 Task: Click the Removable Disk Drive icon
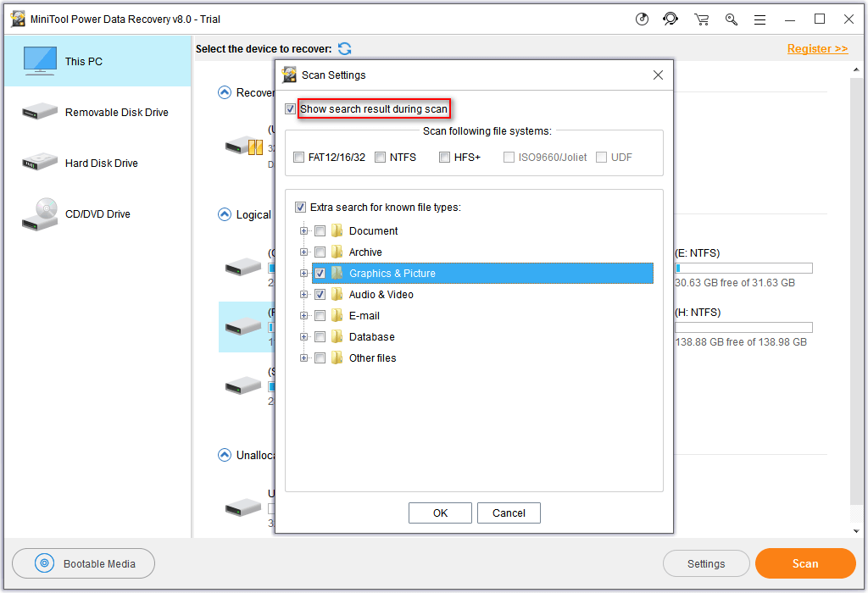40,111
